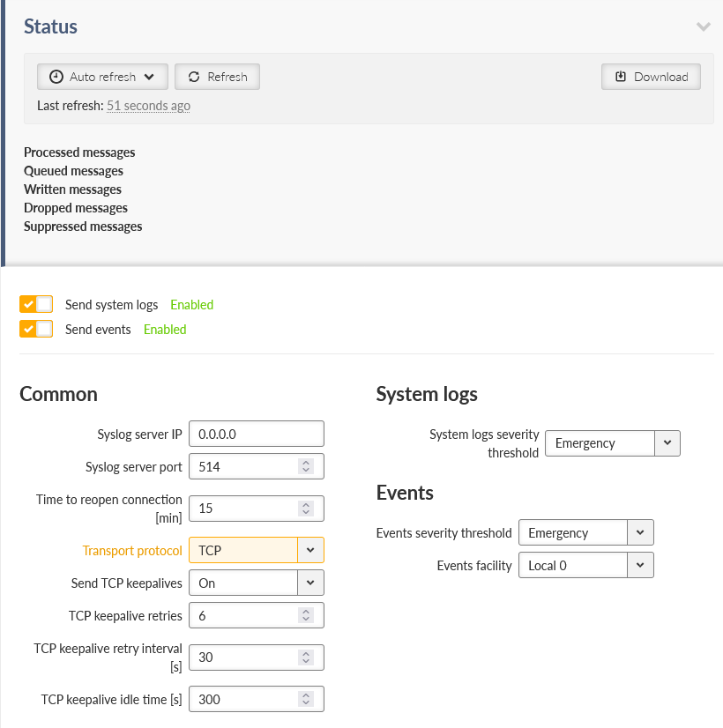Image resolution: width=723 pixels, height=728 pixels.
Task: Click the Time to reopen connection spinner arrows
Action: click(x=306, y=509)
